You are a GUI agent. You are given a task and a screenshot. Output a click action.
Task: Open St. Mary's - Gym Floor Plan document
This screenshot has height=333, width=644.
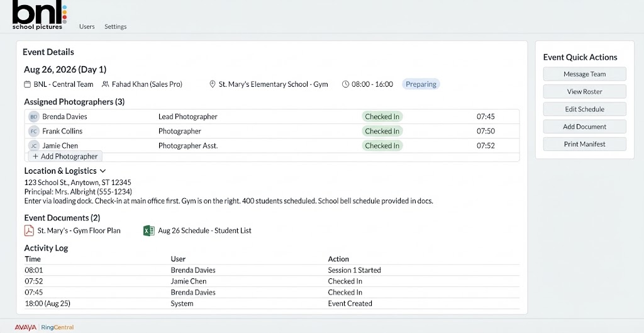79,230
